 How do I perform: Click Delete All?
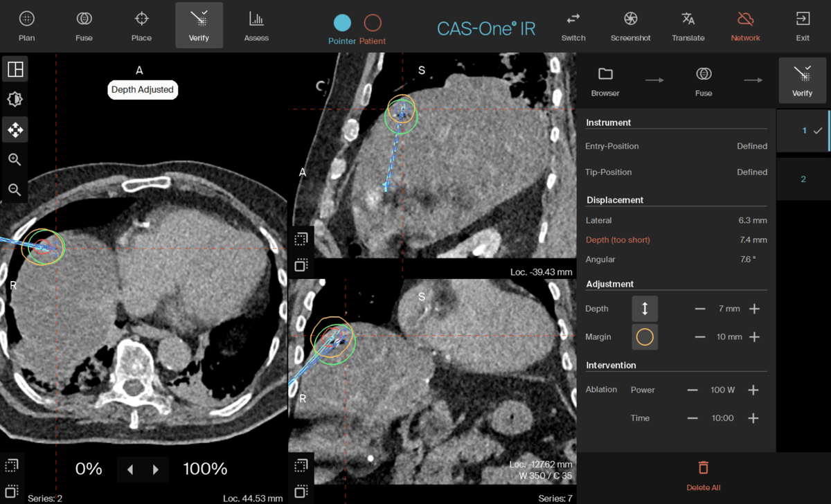(704, 476)
